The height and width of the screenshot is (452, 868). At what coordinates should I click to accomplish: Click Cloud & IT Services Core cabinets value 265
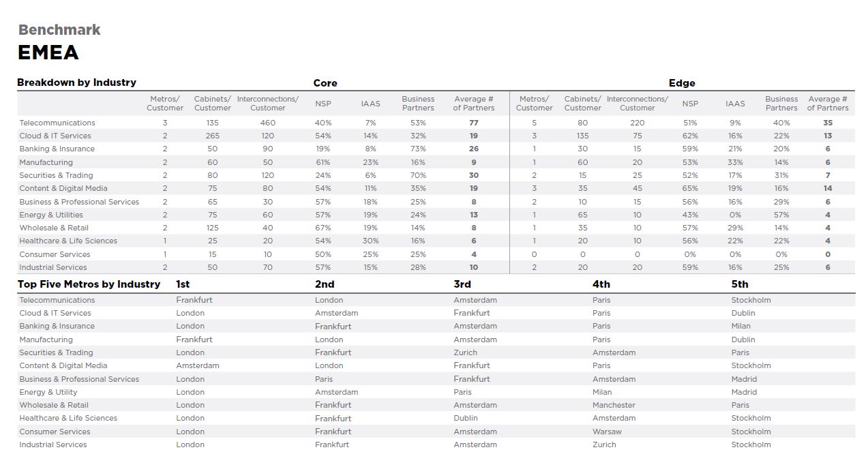(x=213, y=136)
